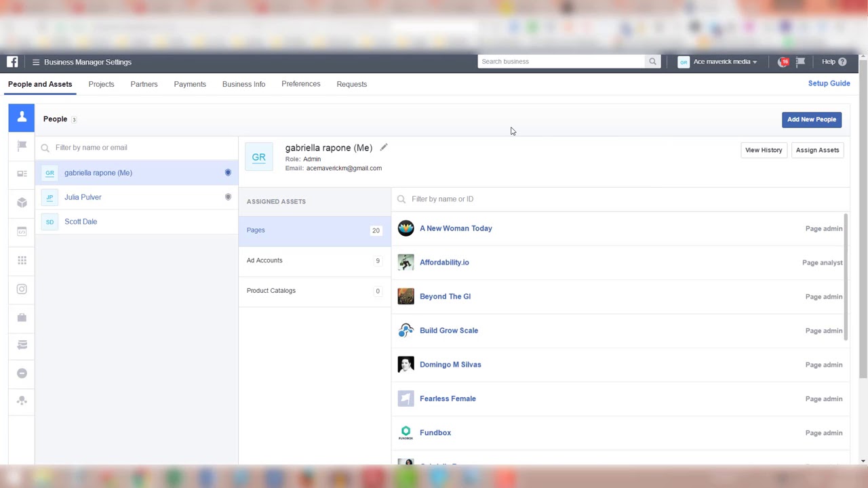Select Pages in assigned assets list
Screen dimensions: 868x488
pos(315,230)
